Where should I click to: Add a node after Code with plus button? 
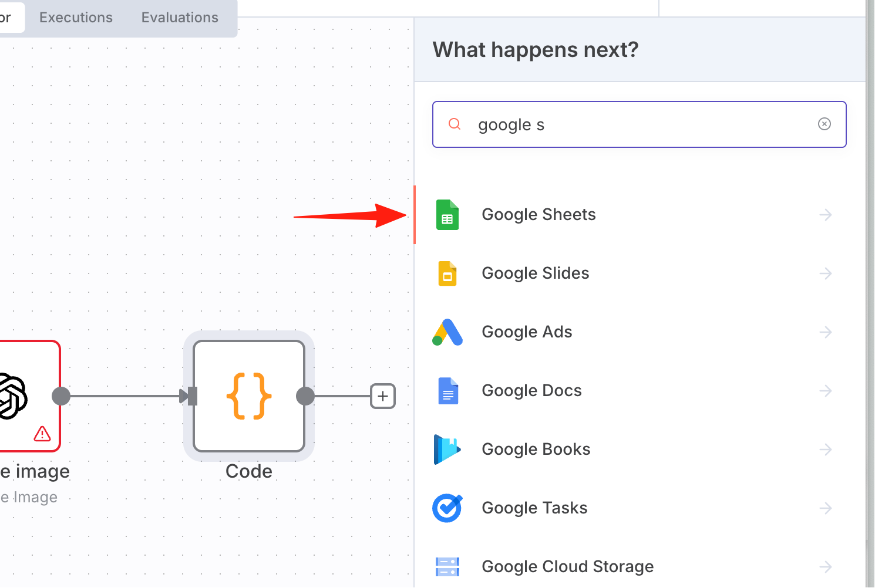(x=383, y=396)
